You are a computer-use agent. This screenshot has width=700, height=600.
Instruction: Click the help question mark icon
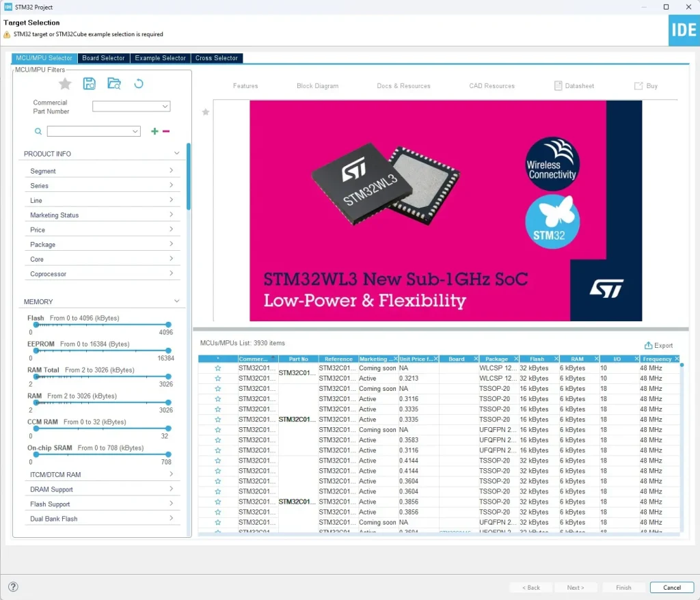click(13, 587)
